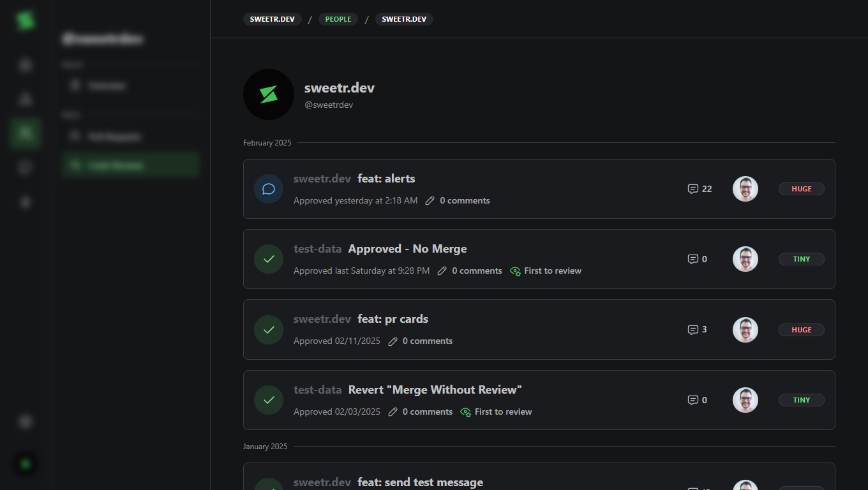Click the comment-bubble status icon on feat: alerts
Screen dimensions: 868x490
[269, 189]
